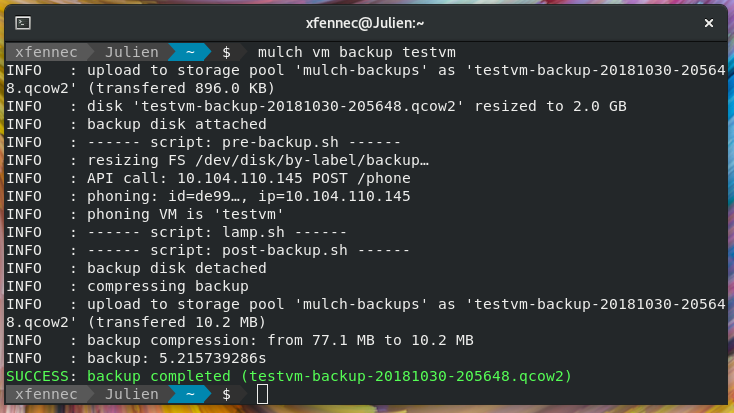Click the pre-backup.sh script line

coord(243,142)
